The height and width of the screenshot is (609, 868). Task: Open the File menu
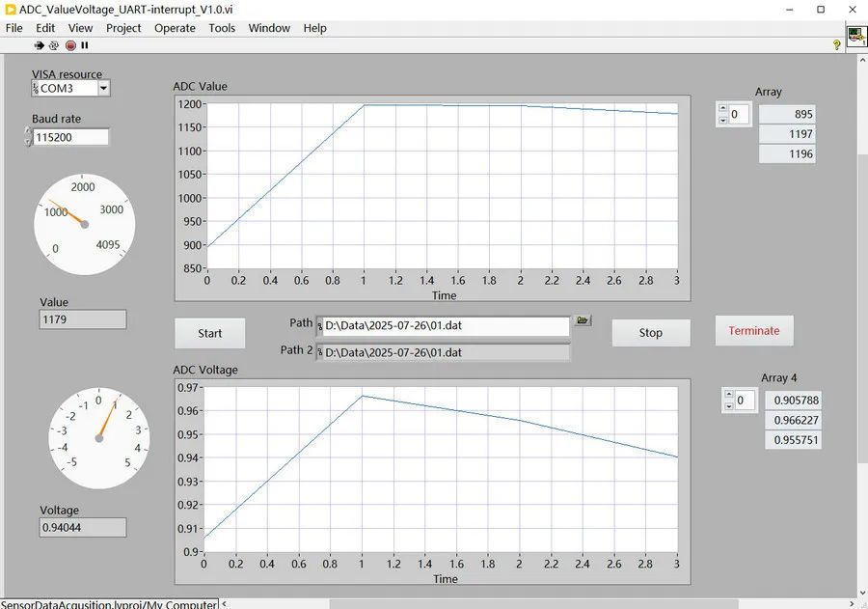click(x=14, y=28)
